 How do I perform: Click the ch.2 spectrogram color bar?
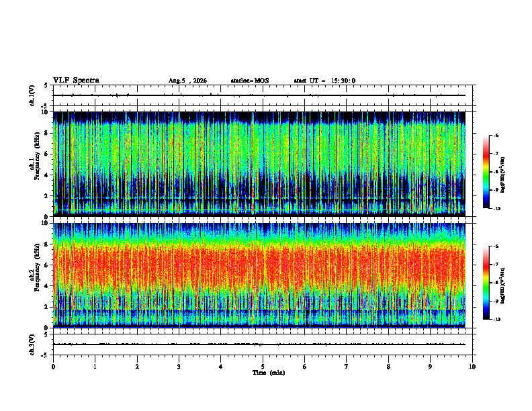point(486,283)
